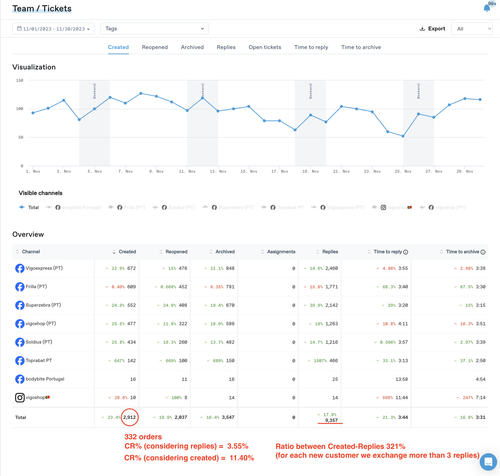Click the Facebook icon for Soldius (PT)

[x=20, y=342]
